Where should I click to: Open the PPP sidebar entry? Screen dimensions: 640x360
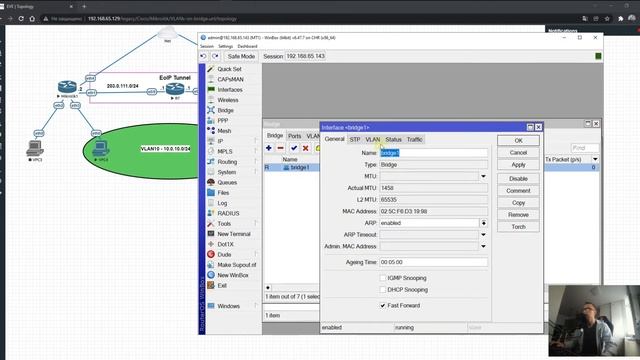[x=222, y=120]
